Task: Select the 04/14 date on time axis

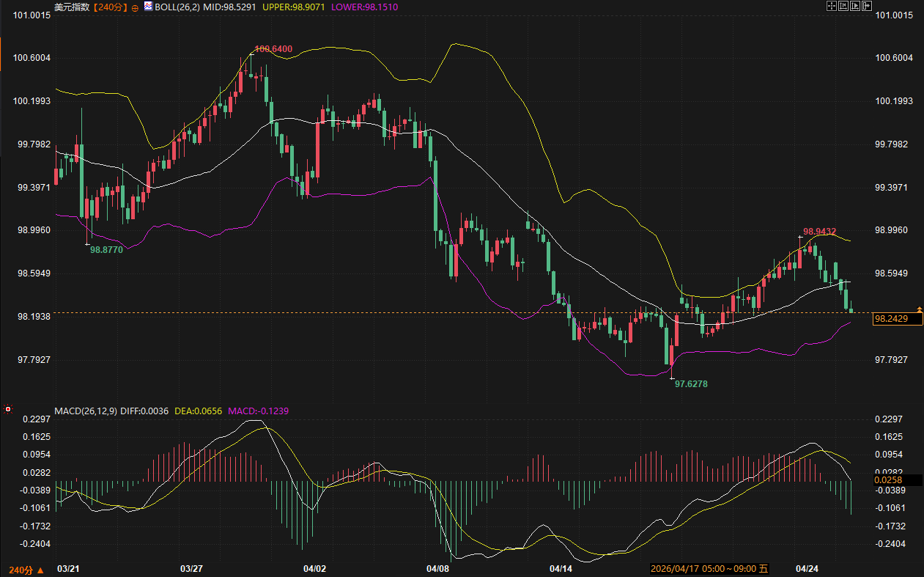Action: click(x=561, y=568)
